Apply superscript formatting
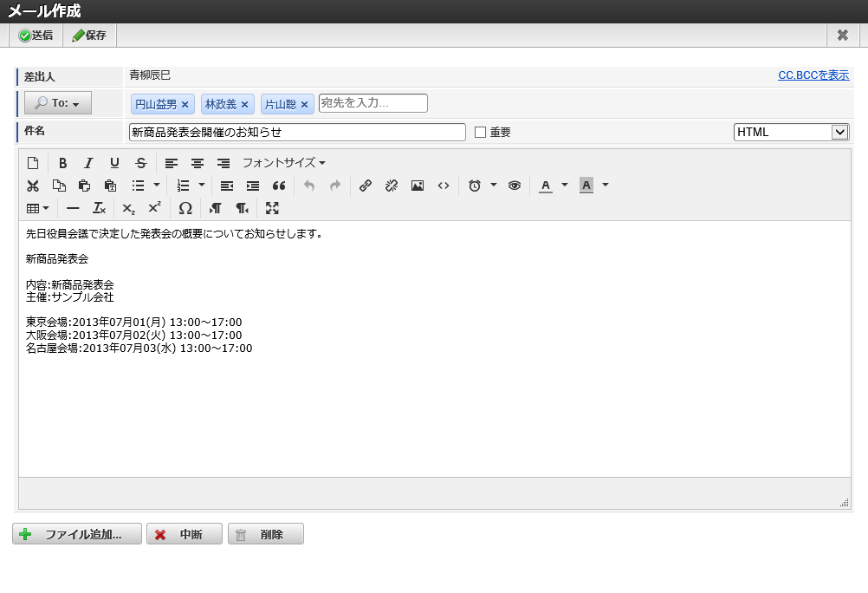Viewport: 868px width, 593px height. click(154, 208)
